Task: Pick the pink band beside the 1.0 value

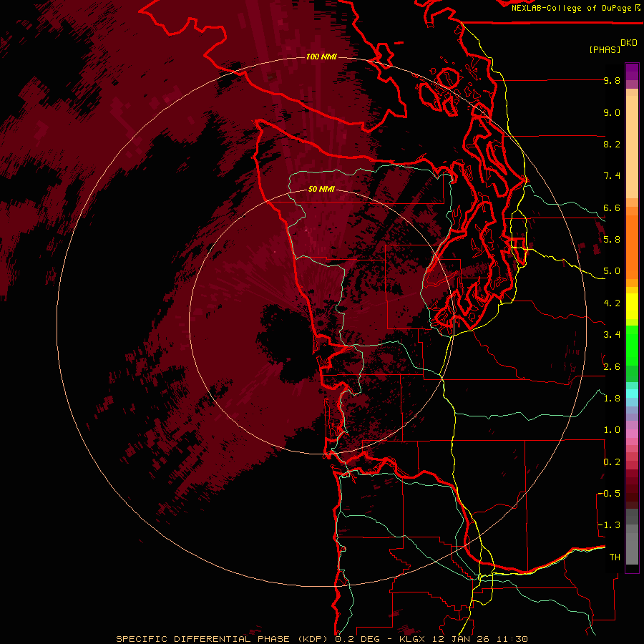Action: (x=632, y=434)
